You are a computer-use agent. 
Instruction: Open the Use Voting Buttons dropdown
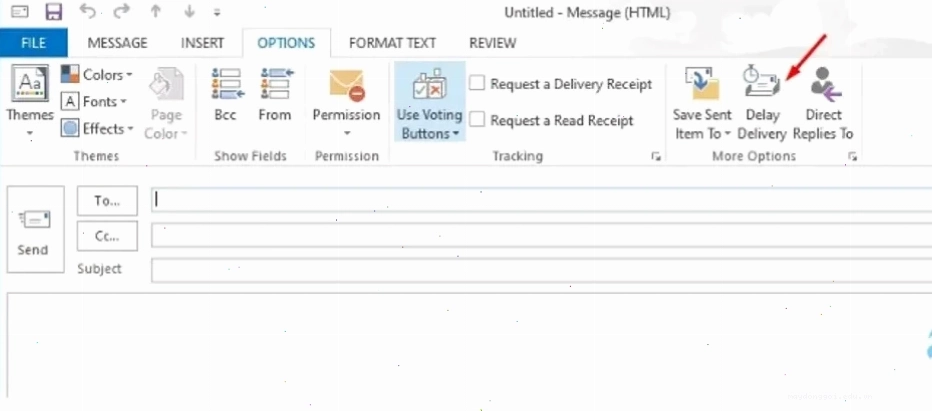tap(430, 102)
